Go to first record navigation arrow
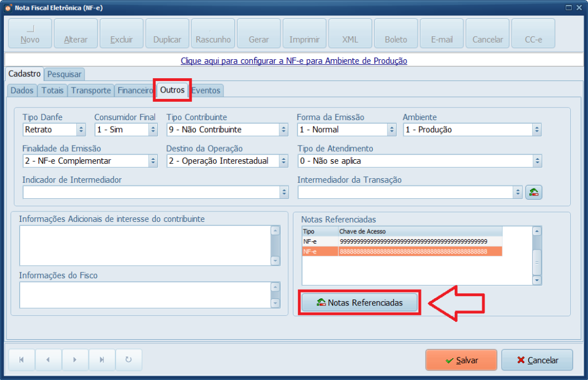The height and width of the screenshot is (380, 588). point(22,360)
